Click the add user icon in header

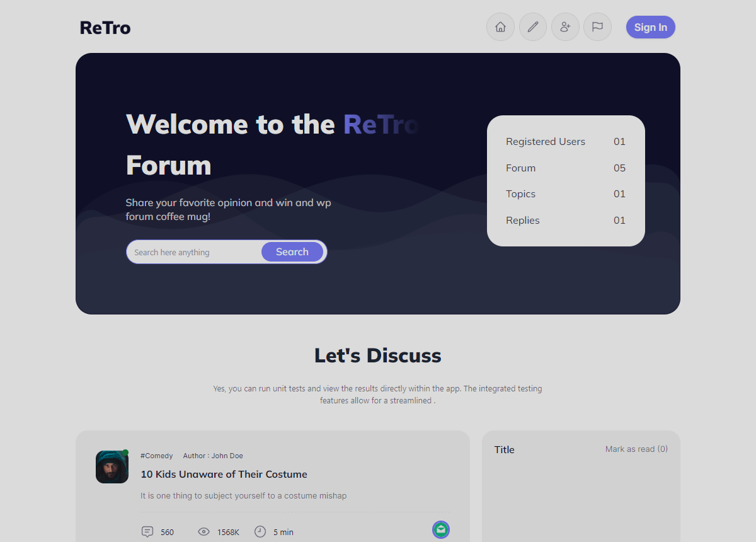coord(565,27)
